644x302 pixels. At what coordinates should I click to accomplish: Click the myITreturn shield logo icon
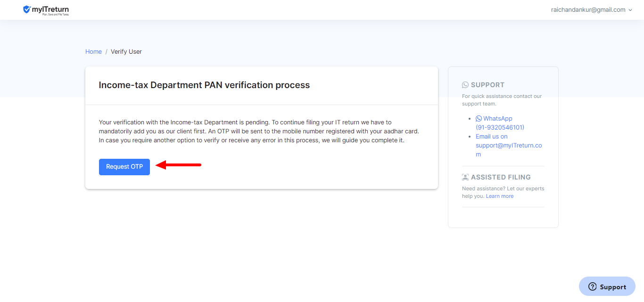(27, 9)
